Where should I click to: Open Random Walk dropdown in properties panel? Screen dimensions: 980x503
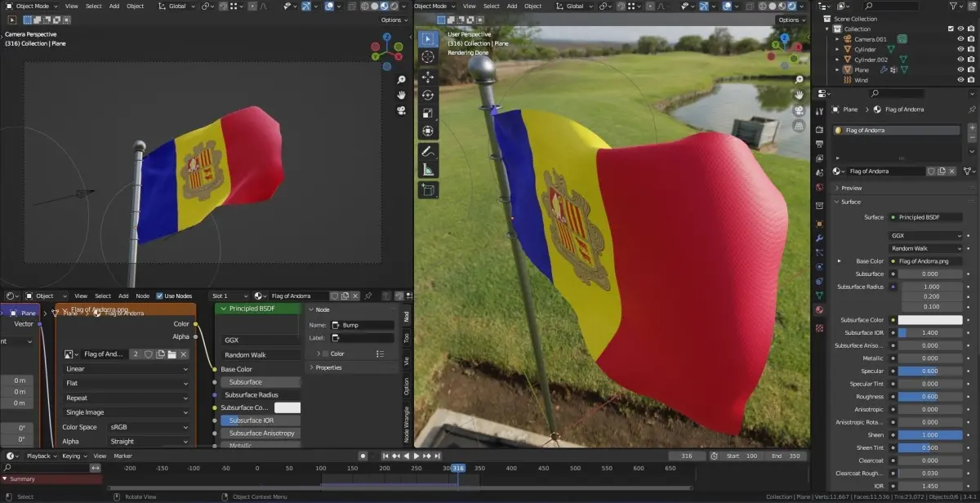tap(926, 248)
